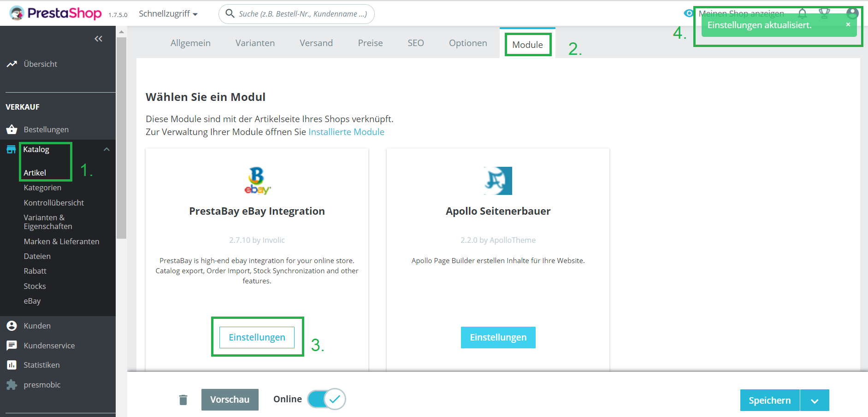
Task: Open Apollo Seitenerbauer Einstellungen button
Action: pos(498,337)
